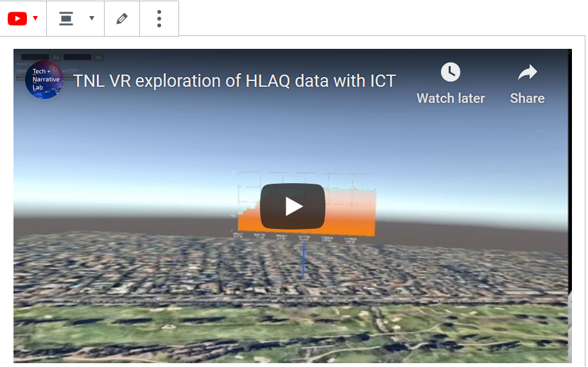Screen dimensions: 588x367
Task: Click the YouTube block type icon
Action: 17,19
